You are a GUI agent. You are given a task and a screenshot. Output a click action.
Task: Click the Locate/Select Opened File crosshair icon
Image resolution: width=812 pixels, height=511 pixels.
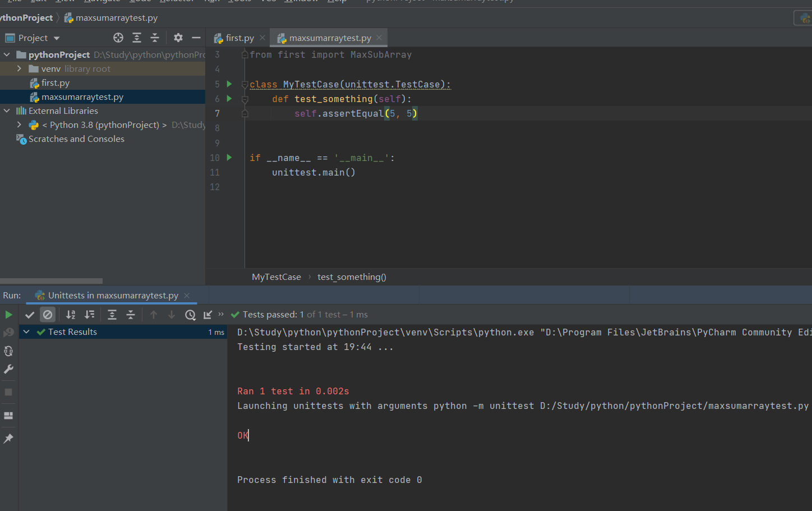point(118,38)
